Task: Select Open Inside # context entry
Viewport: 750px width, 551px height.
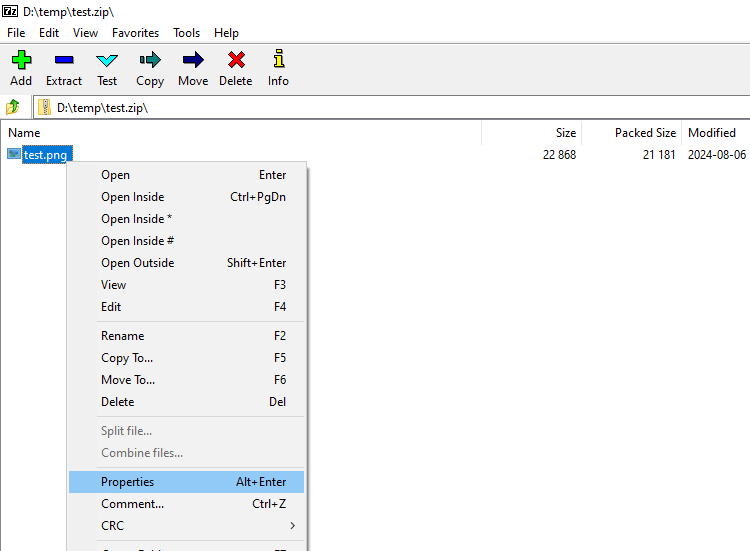Action: (x=187, y=241)
